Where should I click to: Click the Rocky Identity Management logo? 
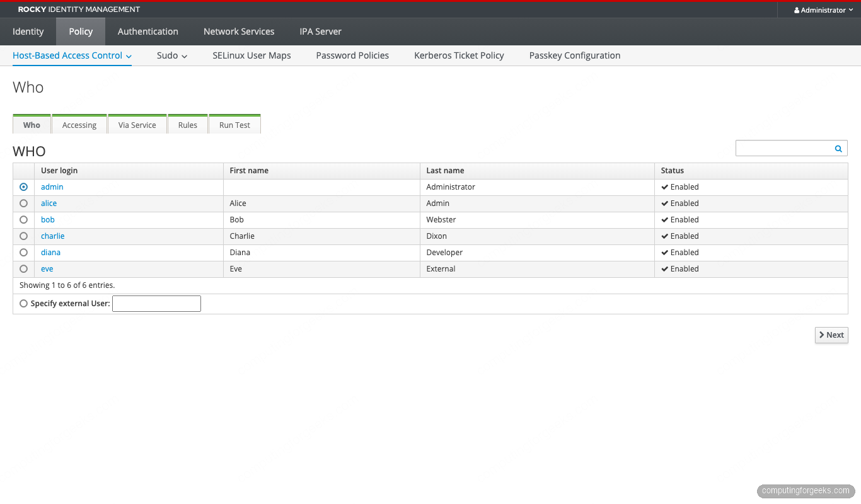click(x=79, y=9)
